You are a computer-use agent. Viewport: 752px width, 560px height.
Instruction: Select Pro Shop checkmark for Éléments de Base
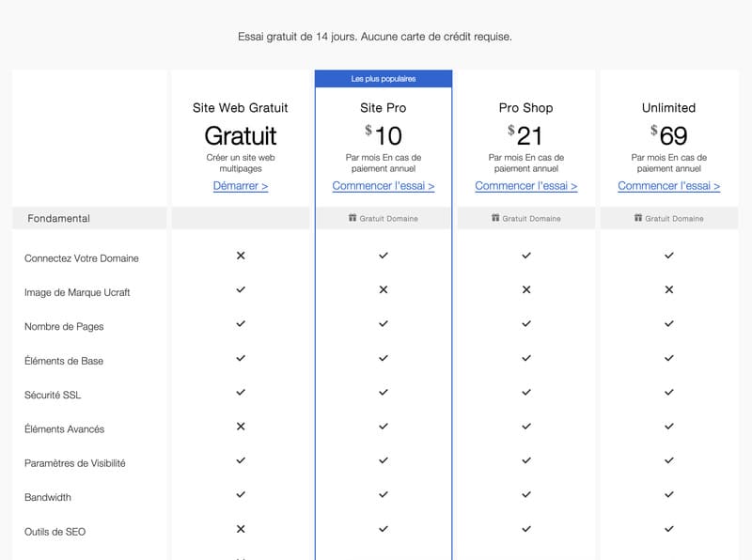(x=525, y=360)
